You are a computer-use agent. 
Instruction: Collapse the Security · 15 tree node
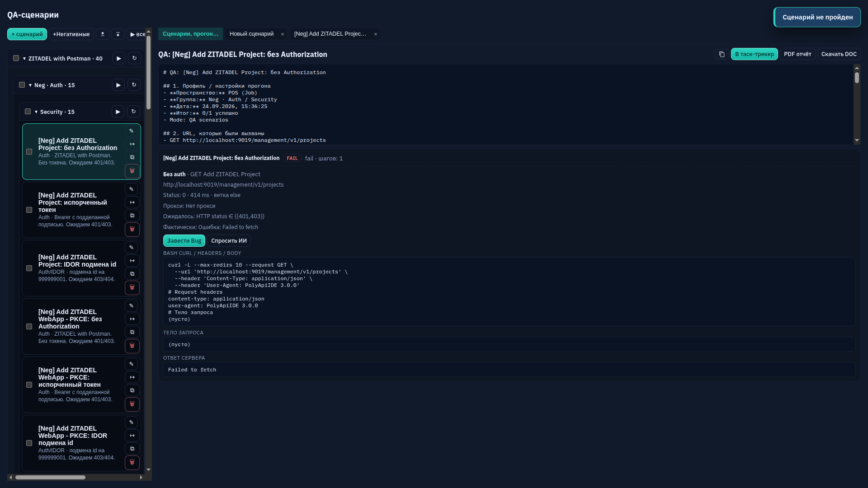[x=36, y=112]
